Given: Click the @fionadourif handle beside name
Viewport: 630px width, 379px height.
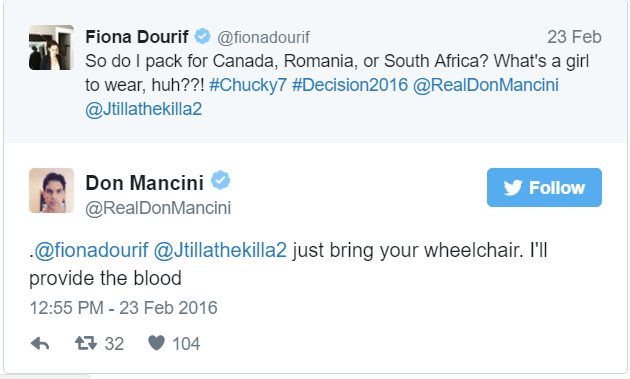Looking at the screenshot, I should (263, 37).
